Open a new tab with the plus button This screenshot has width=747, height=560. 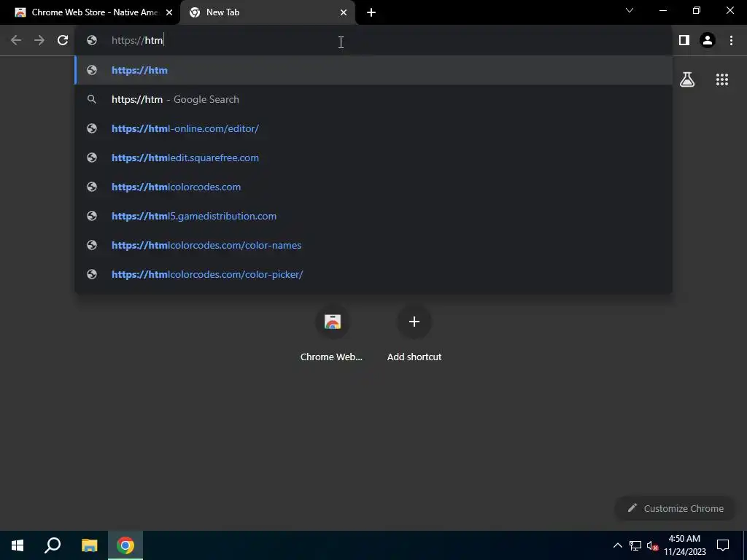371,13
